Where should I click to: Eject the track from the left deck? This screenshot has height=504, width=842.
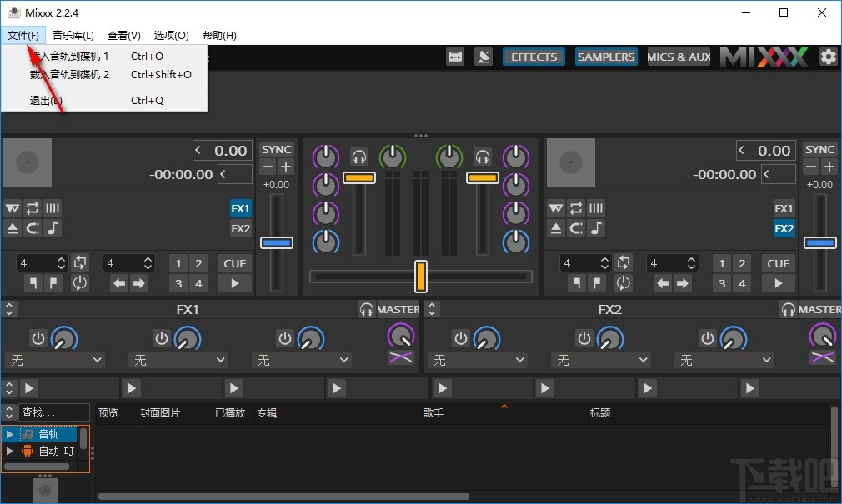(12, 228)
